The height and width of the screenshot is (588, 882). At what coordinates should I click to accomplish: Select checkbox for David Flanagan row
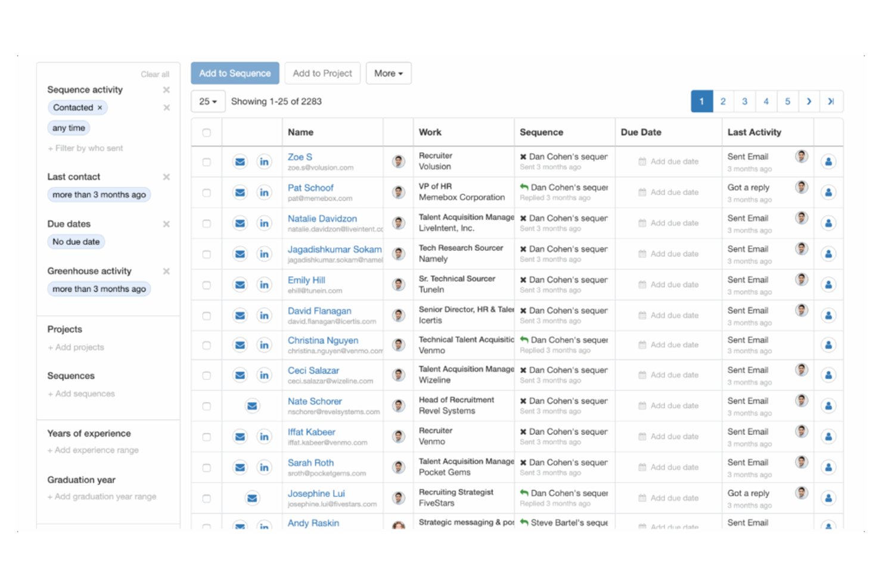tap(206, 316)
